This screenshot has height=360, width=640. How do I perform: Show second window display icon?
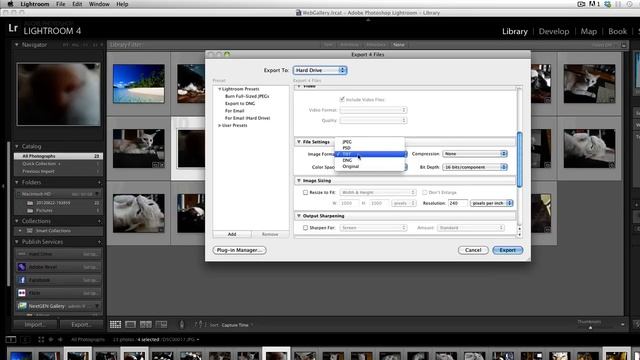(x=25, y=340)
